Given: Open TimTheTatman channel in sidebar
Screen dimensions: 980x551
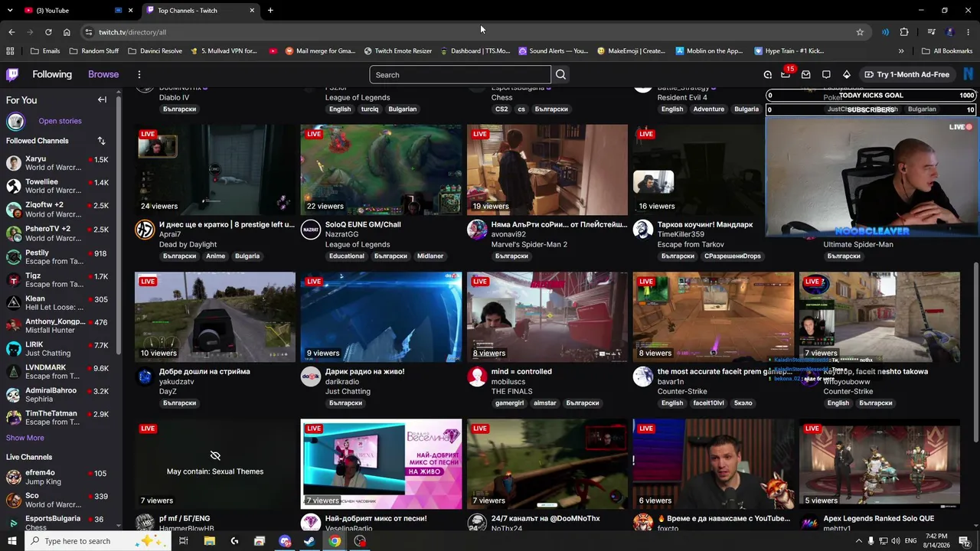Looking at the screenshot, I should pyautogui.click(x=58, y=418).
